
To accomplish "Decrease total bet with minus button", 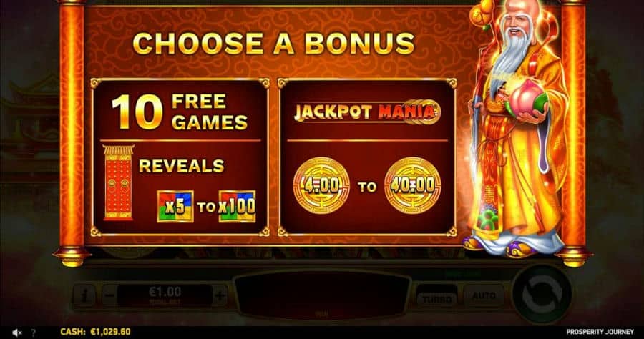I will 109,295.
